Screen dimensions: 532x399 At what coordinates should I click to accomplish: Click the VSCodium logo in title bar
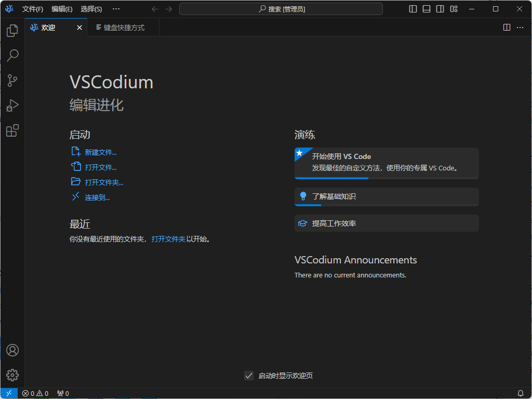point(9,9)
